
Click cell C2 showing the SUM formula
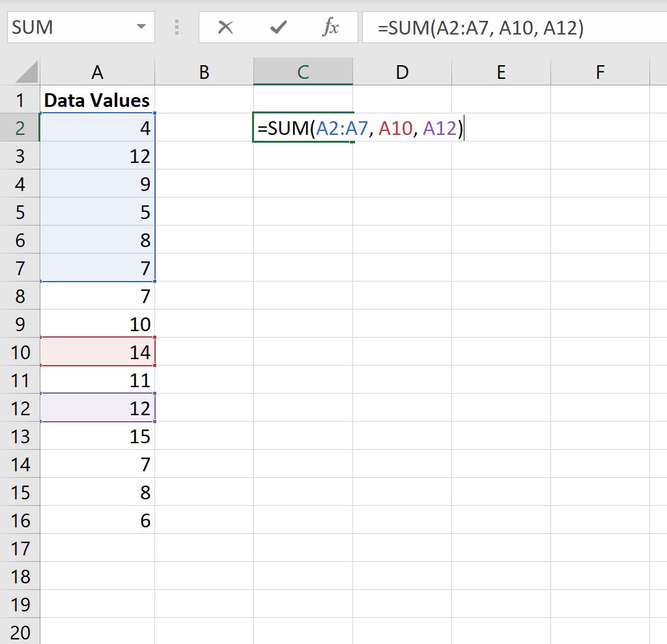pyautogui.click(x=303, y=128)
